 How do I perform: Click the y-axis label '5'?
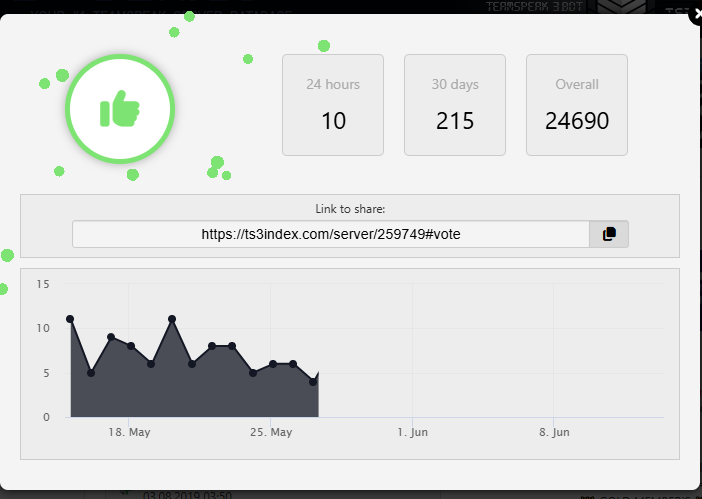coord(46,373)
